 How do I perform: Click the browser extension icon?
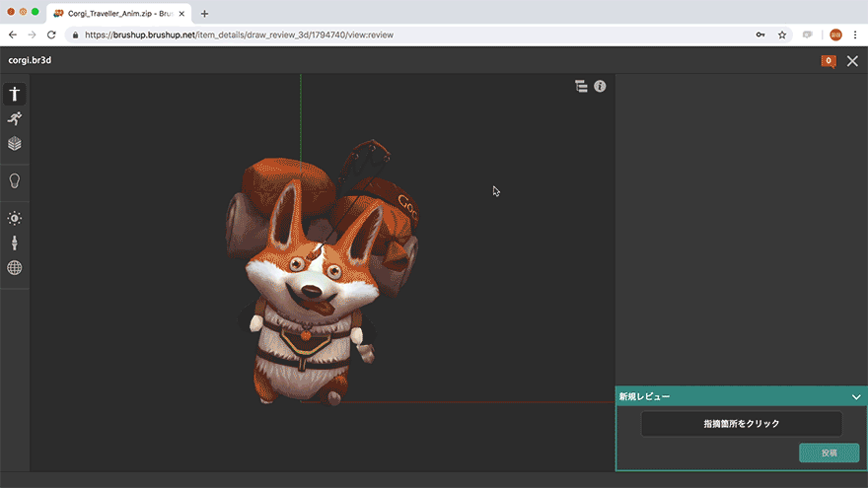[808, 35]
